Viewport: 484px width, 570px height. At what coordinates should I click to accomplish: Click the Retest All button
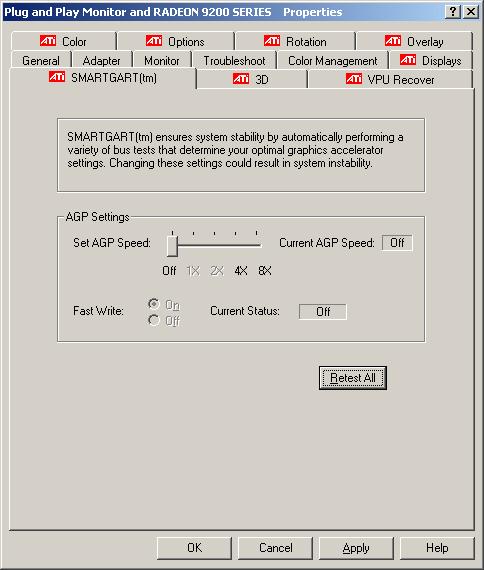click(352, 378)
